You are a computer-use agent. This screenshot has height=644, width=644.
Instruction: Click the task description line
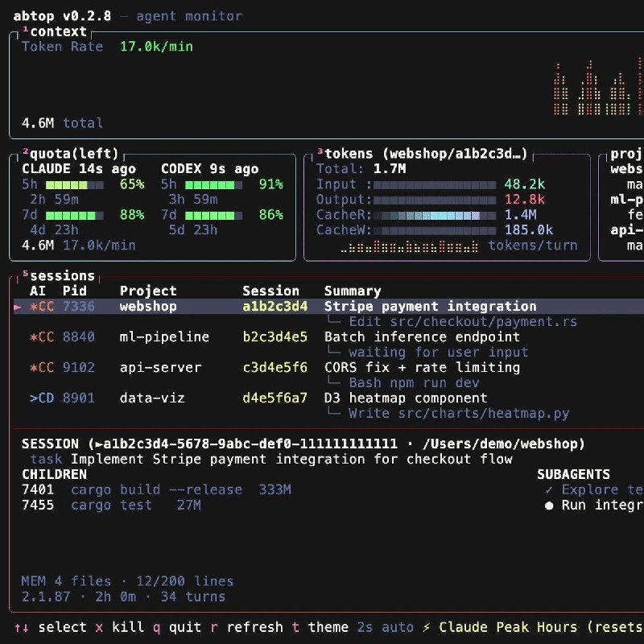[271, 459]
